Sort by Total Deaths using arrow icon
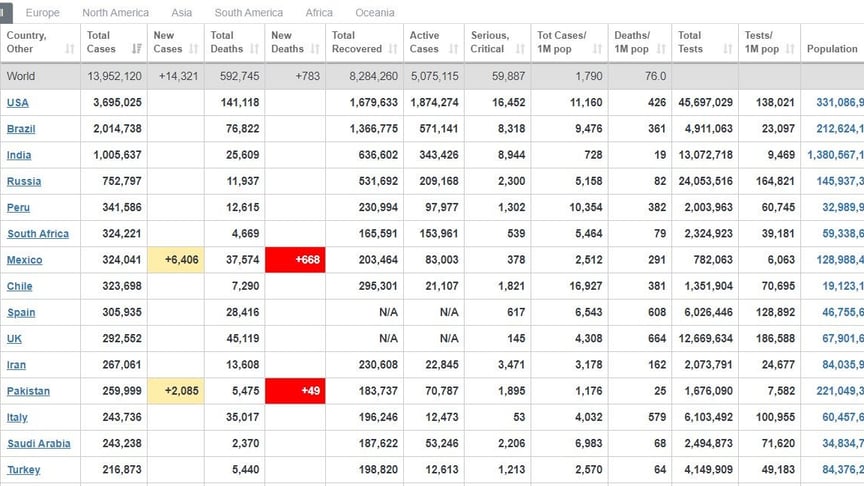The height and width of the screenshot is (486, 864). point(254,49)
